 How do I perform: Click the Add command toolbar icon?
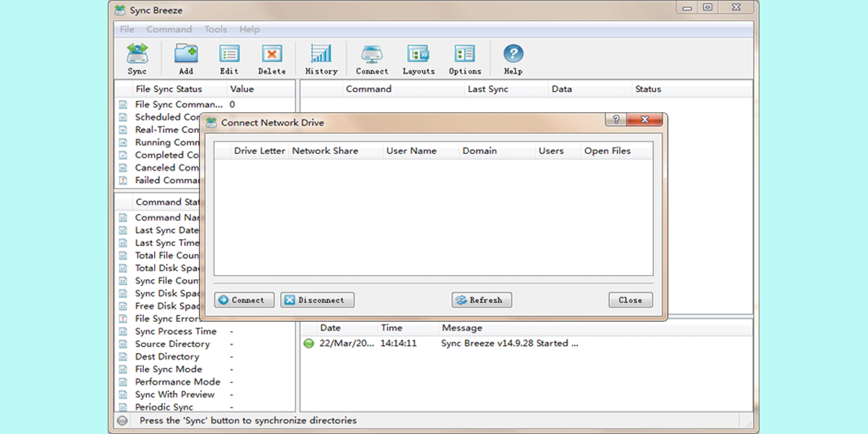[186, 59]
